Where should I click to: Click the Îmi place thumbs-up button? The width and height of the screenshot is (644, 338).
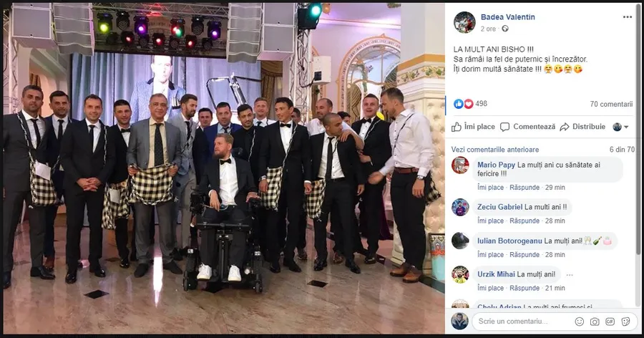point(473,127)
